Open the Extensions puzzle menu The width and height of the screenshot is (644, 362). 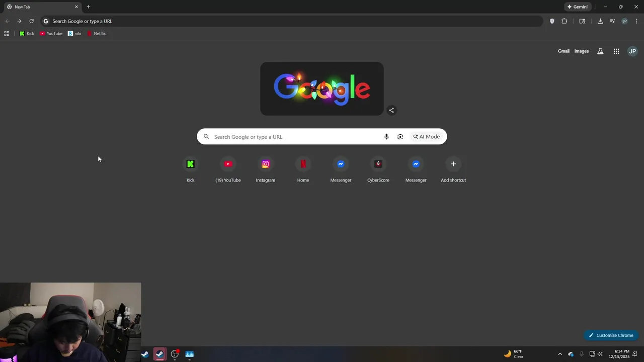[564, 21]
